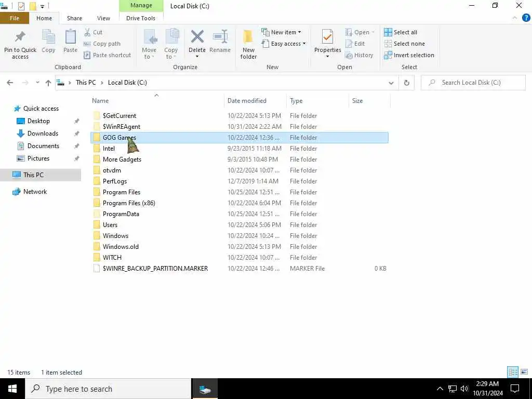Open the Copy to menu
The height and width of the screenshot is (399, 532).
click(170, 44)
